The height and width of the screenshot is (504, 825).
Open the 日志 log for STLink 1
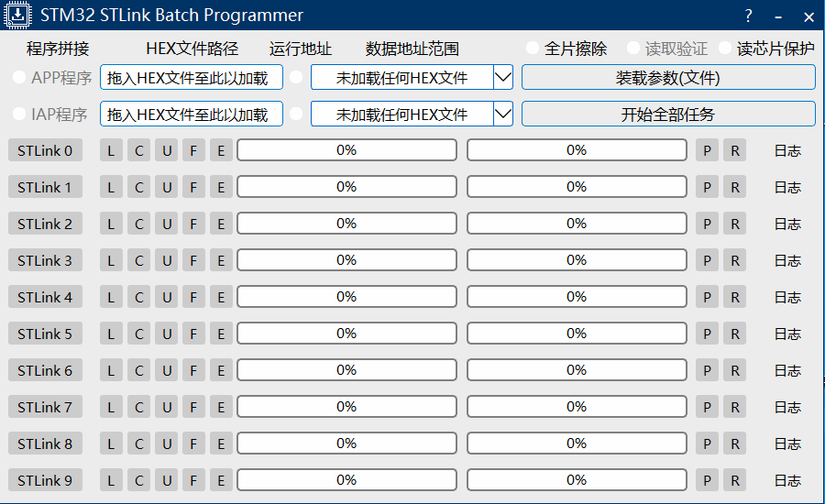(787, 187)
